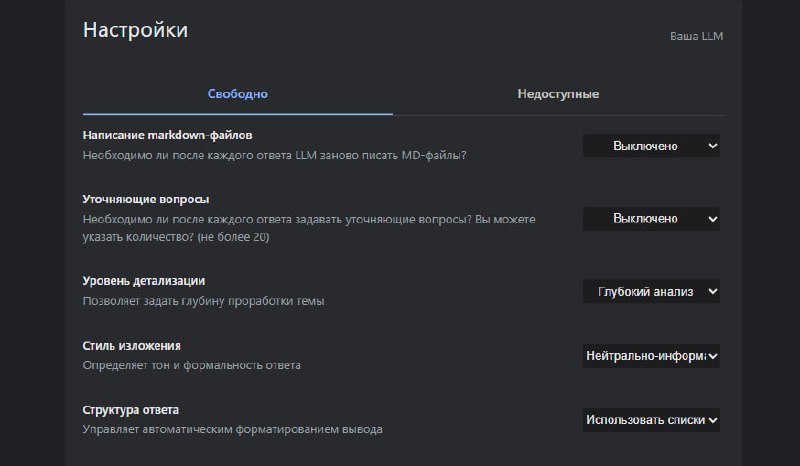Click the "Уточняющие вопросы" setting title
The image size is (800, 466).
tap(145, 199)
